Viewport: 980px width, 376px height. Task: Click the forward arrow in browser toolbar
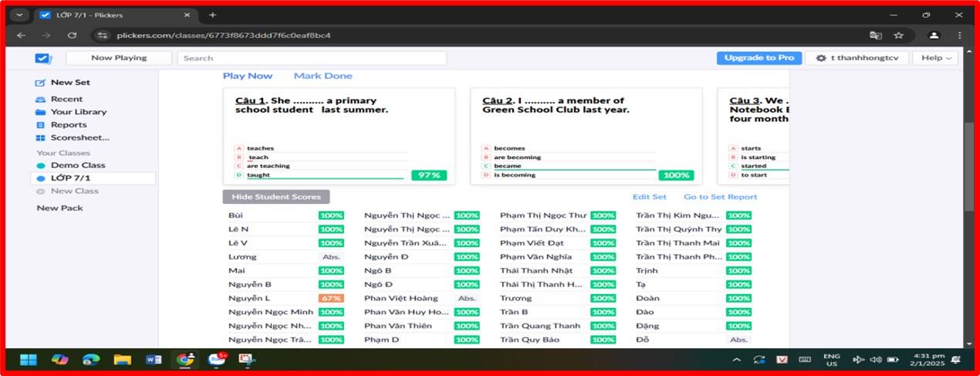46,35
